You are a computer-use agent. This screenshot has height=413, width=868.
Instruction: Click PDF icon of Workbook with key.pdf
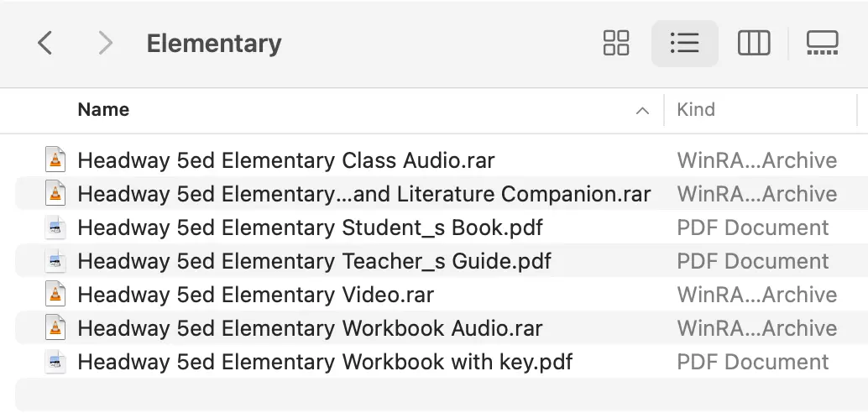(55, 362)
